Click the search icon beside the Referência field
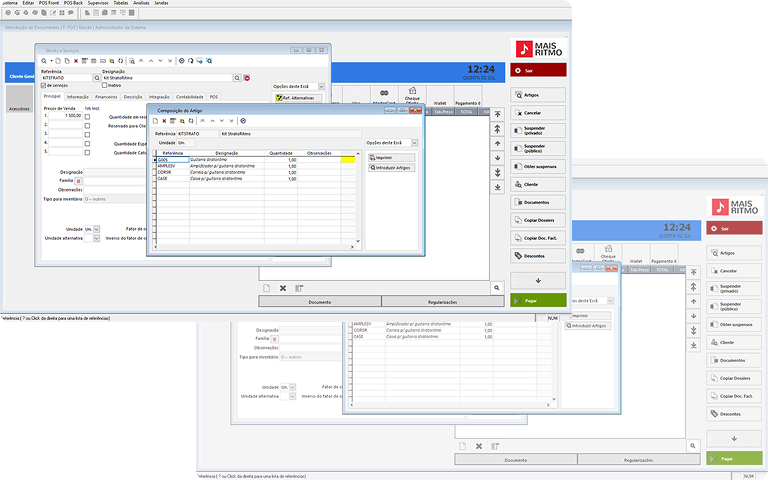This screenshot has width=768, height=480. [x=98, y=77]
